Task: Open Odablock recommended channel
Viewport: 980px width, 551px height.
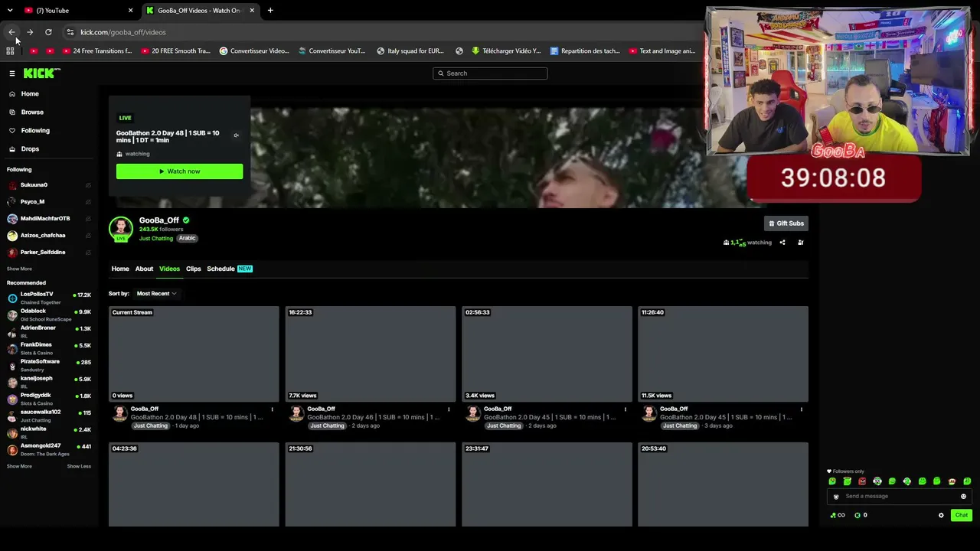Action: (x=49, y=315)
